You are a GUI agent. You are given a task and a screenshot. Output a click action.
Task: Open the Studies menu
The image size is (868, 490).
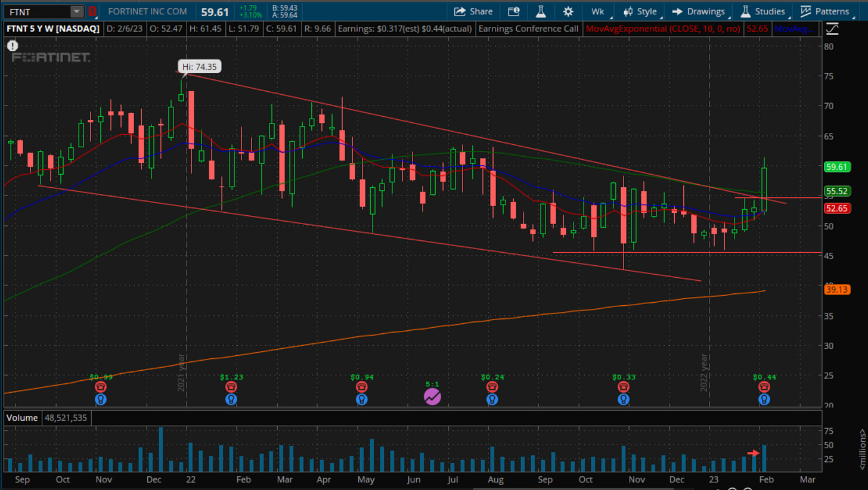coord(762,11)
